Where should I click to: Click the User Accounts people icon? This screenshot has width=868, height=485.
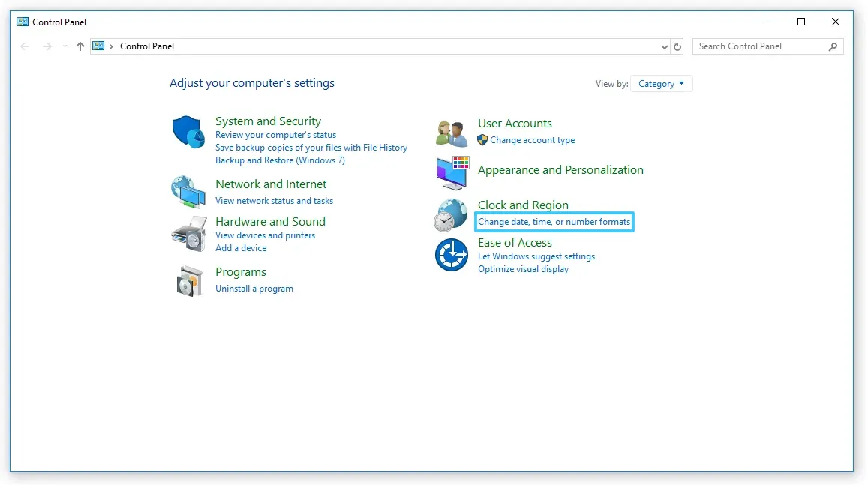451,134
